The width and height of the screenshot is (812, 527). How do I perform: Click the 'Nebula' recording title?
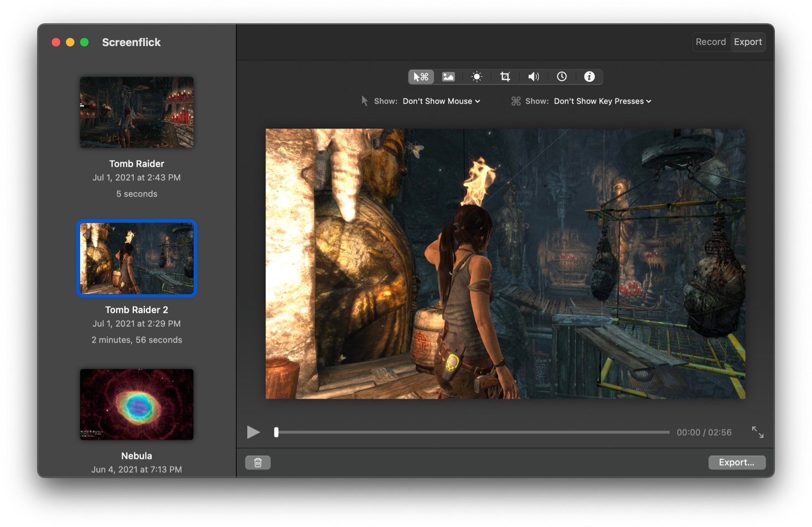[x=137, y=456]
